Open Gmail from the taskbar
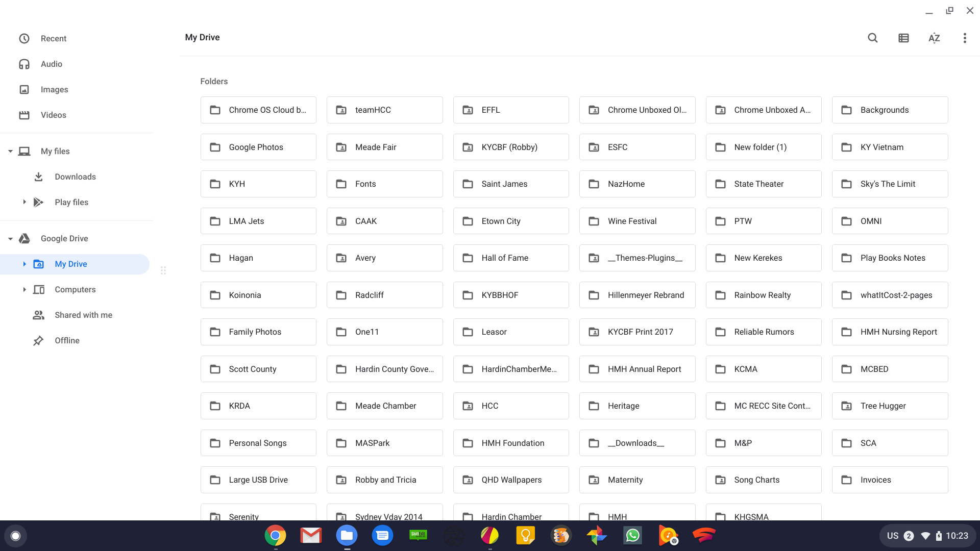Viewport: 980px width, 551px height. click(311, 535)
